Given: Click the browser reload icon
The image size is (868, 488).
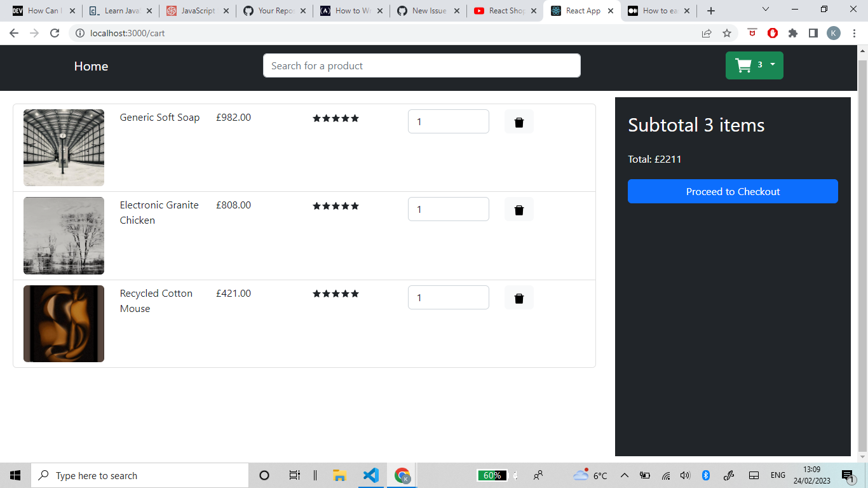Looking at the screenshot, I should point(55,33).
